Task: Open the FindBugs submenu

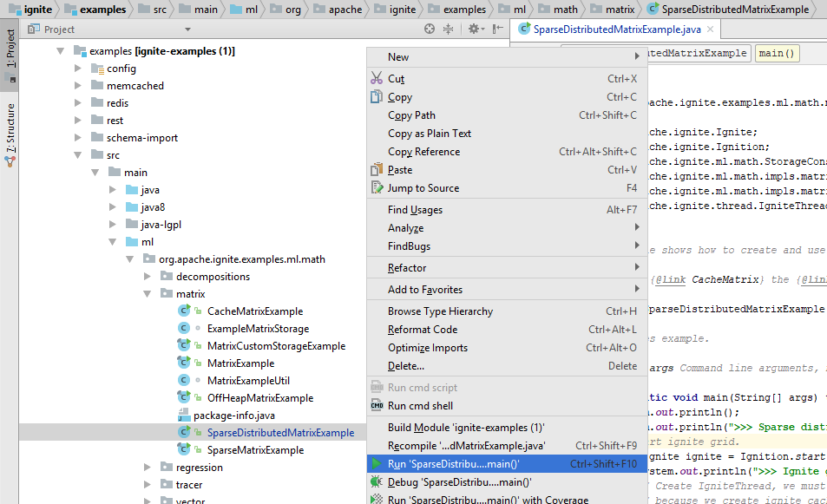Action: coord(507,245)
